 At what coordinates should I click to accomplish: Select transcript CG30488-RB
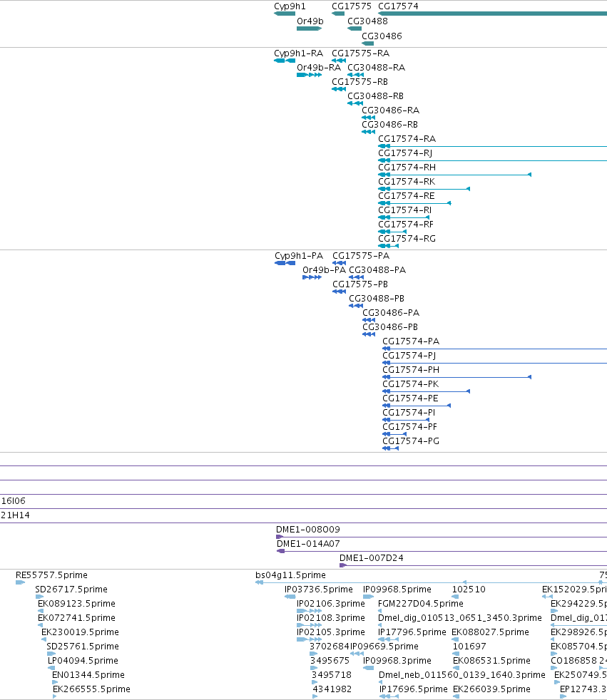pyautogui.click(x=355, y=103)
